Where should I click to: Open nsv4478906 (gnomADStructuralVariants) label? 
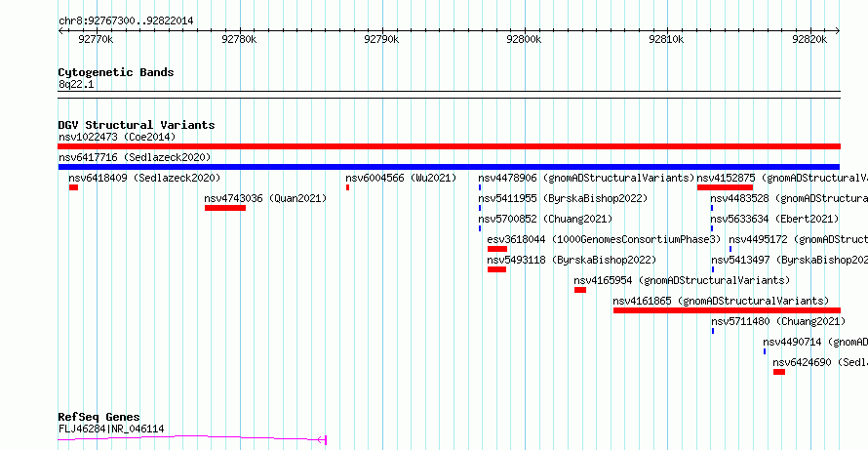pos(586,178)
